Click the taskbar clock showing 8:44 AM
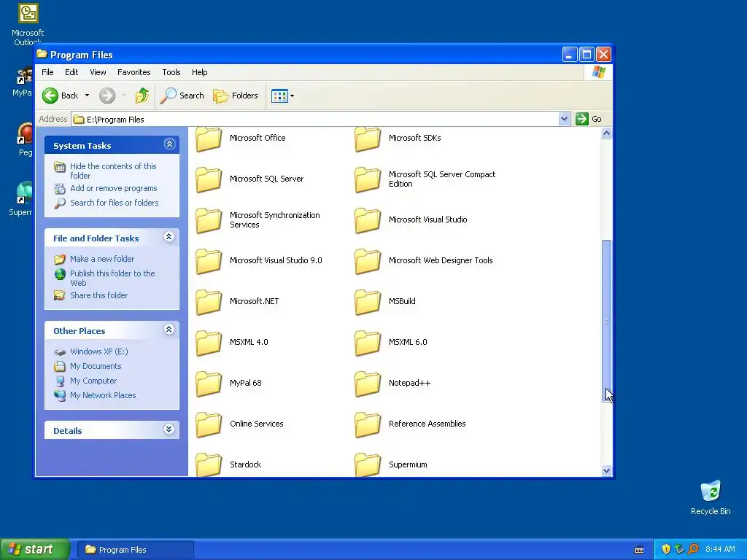 coord(720,550)
